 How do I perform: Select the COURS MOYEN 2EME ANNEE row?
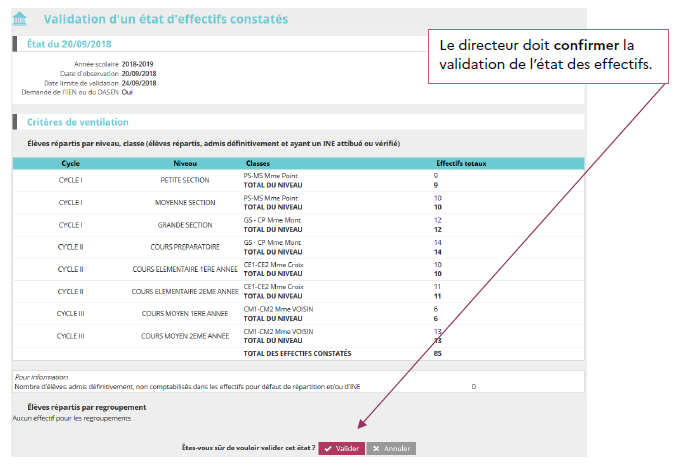point(185,335)
